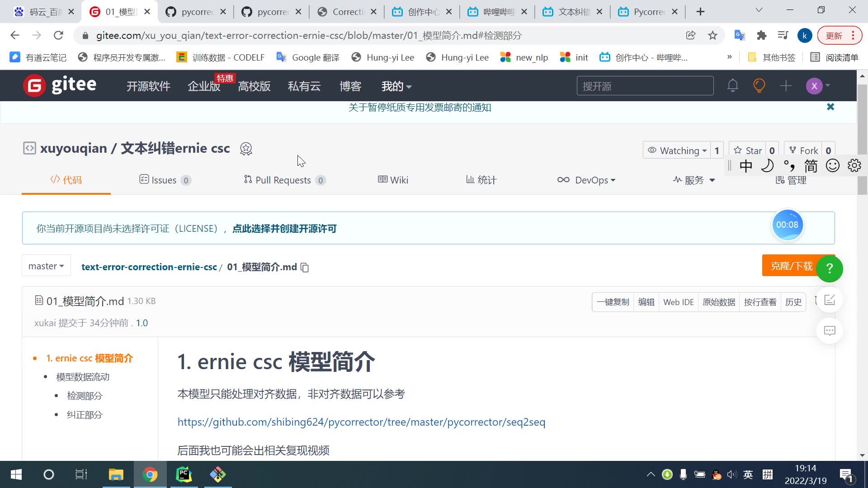Click 开源软件 in the header menu
Screen dimensions: 868x488
click(148, 86)
